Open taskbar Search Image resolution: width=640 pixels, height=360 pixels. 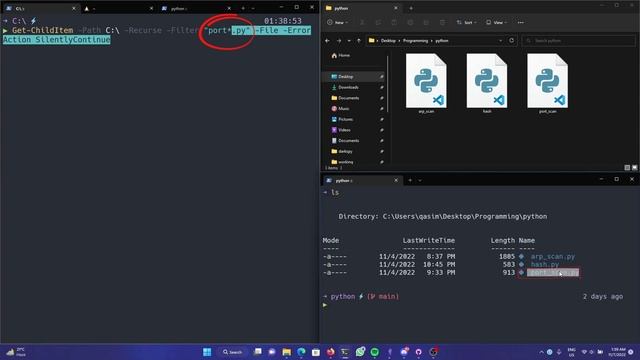233,352
